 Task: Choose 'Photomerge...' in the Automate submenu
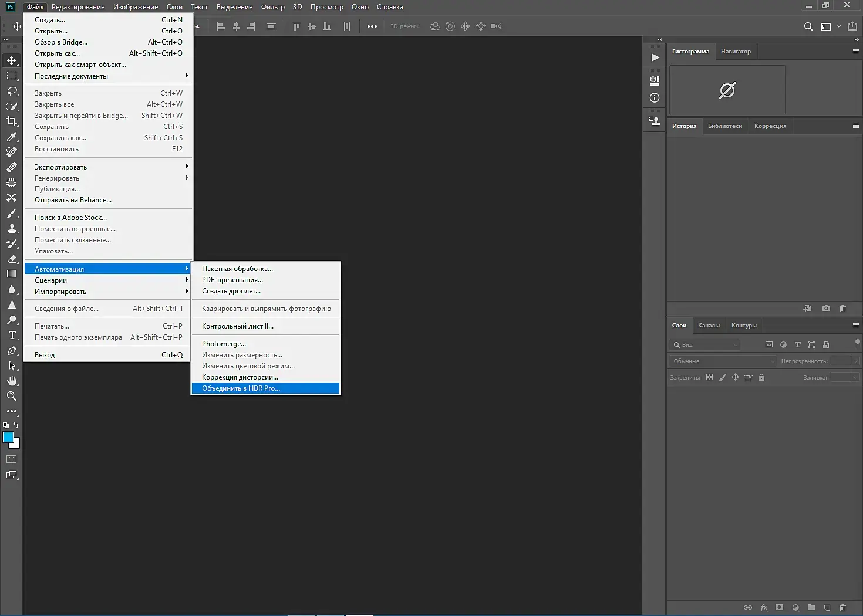click(265, 344)
